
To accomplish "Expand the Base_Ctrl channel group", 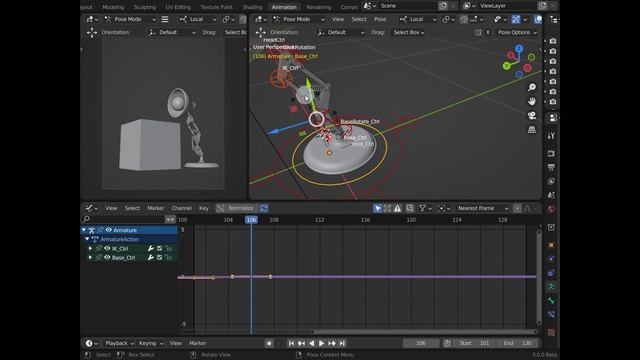I will pyautogui.click(x=90, y=258).
